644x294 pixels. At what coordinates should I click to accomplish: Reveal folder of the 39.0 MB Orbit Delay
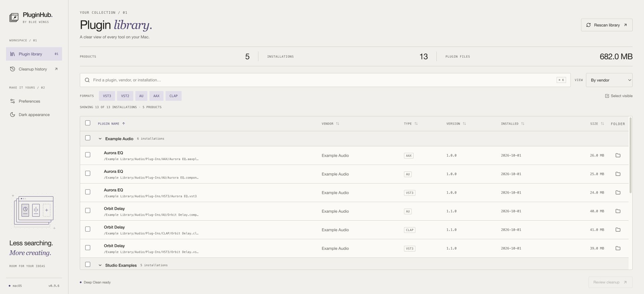(618, 248)
